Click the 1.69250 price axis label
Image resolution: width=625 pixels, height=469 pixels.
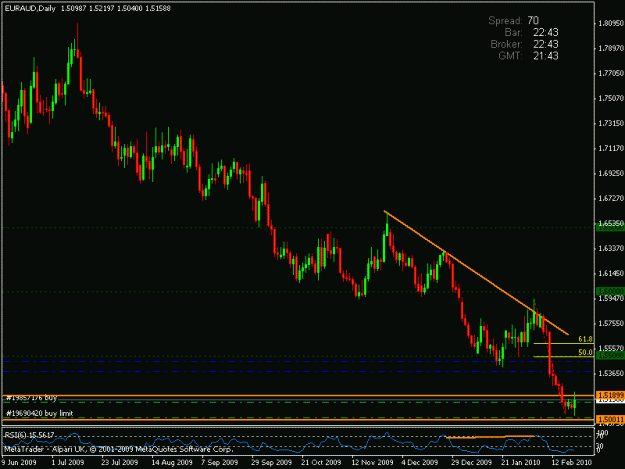pos(611,173)
